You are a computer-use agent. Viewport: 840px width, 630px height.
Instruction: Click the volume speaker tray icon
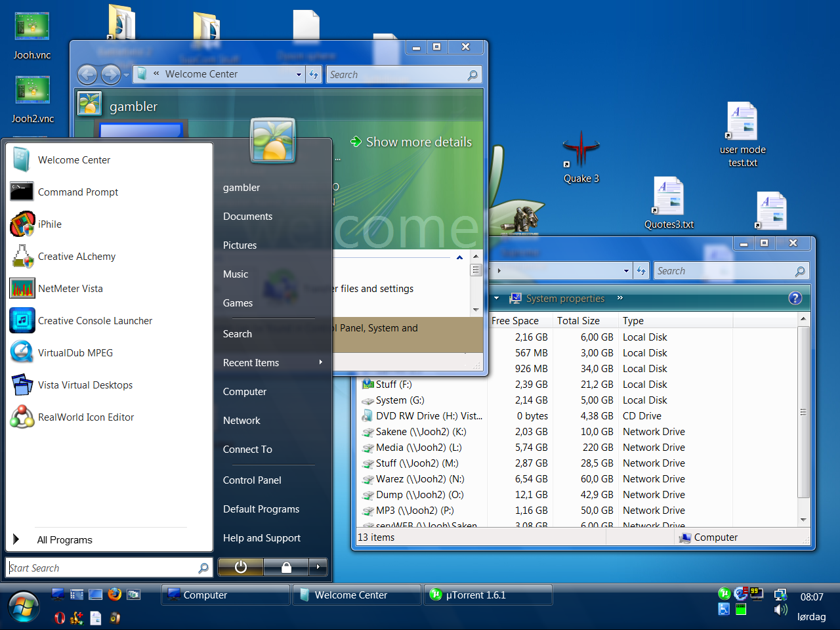click(780, 610)
